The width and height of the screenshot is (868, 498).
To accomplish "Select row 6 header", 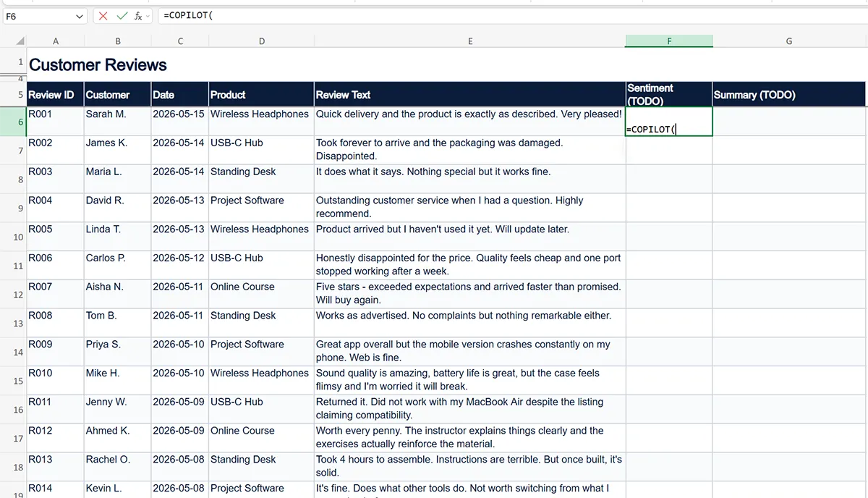I will 14,122.
